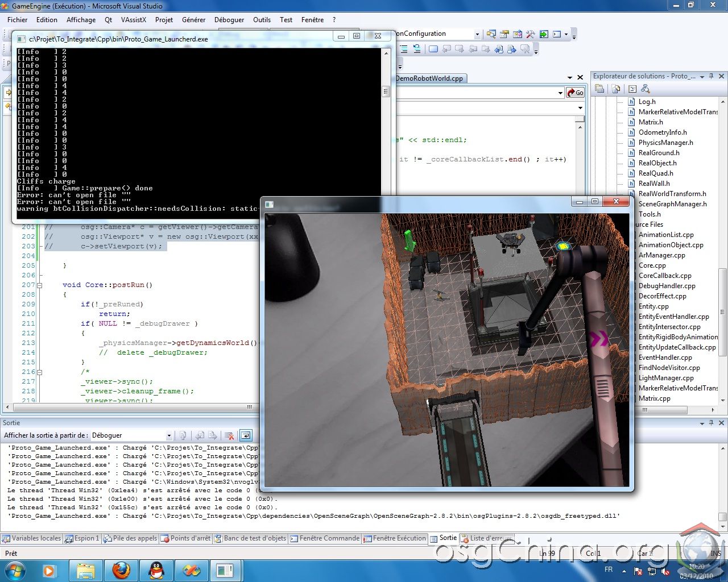728x582 pixels.
Task: Open Windows Explorer from the taskbar
Action: [86, 570]
